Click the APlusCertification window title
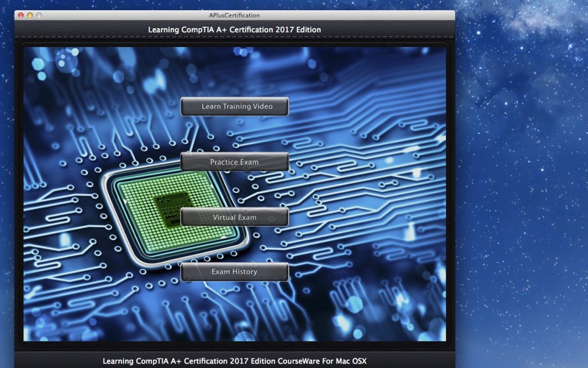The width and height of the screenshot is (588, 368). pos(234,15)
